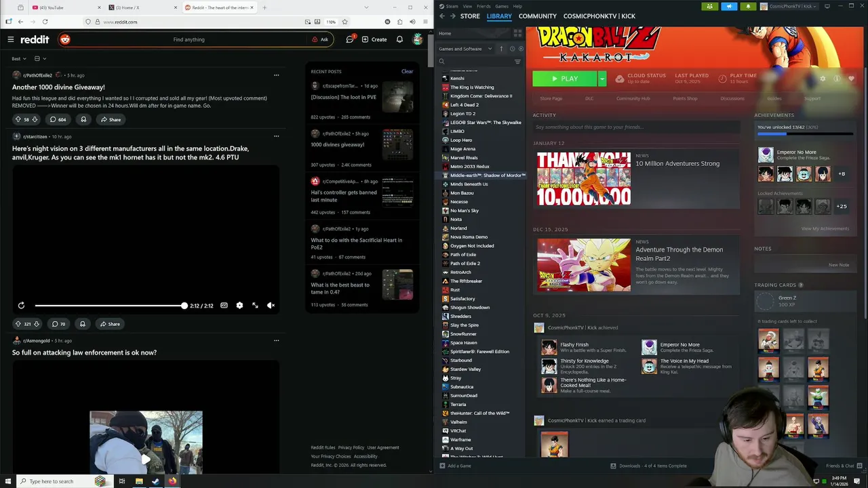Select Stardew Valley in Steam library
Image resolution: width=868 pixels, height=488 pixels.
[465, 369]
